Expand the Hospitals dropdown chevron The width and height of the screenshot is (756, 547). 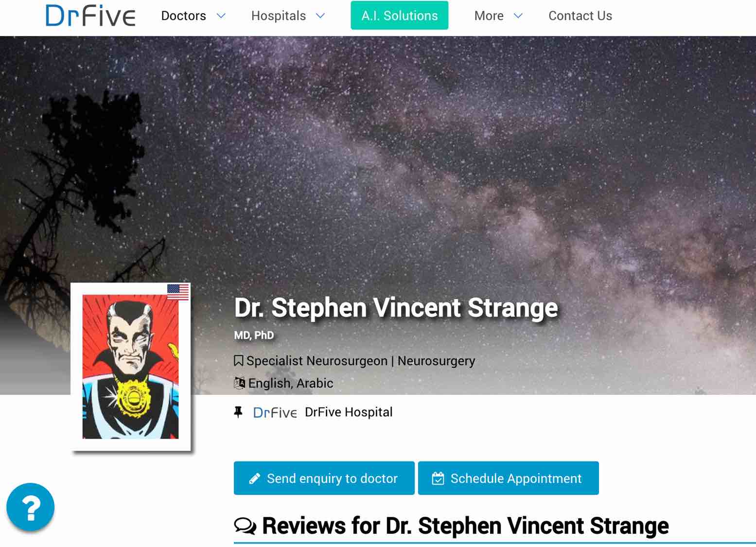320,16
